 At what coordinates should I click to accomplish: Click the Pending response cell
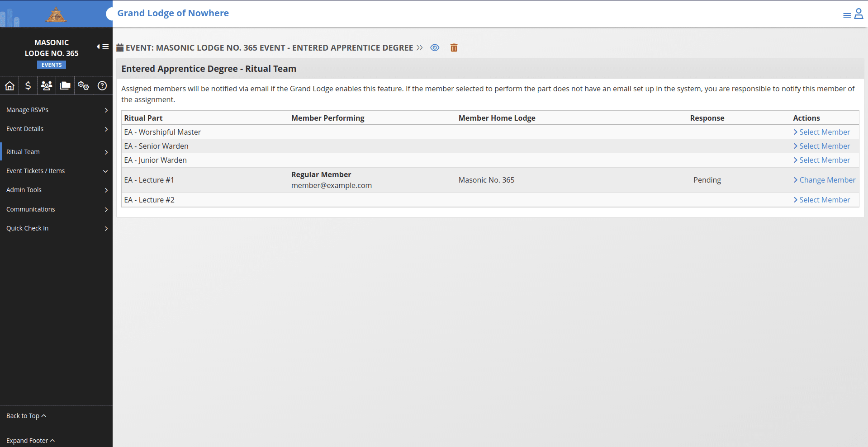tap(707, 180)
